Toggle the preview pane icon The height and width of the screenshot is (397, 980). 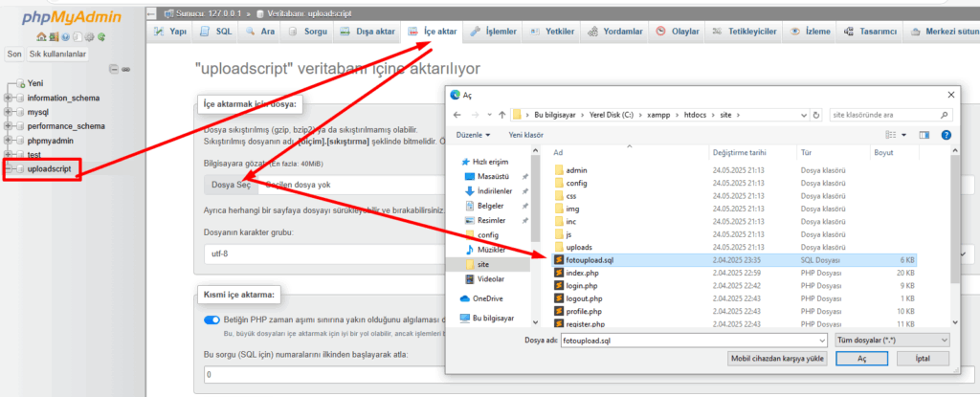tap(924, 135)
